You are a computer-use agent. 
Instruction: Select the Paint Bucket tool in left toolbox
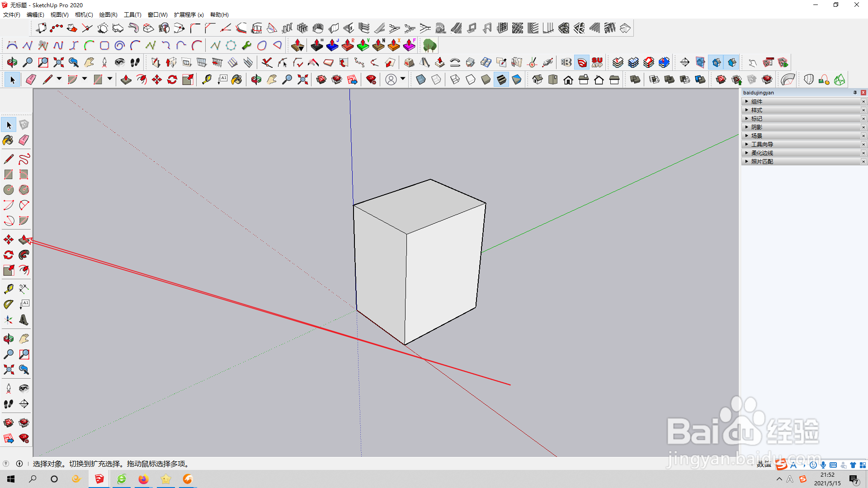click(8, 140)
